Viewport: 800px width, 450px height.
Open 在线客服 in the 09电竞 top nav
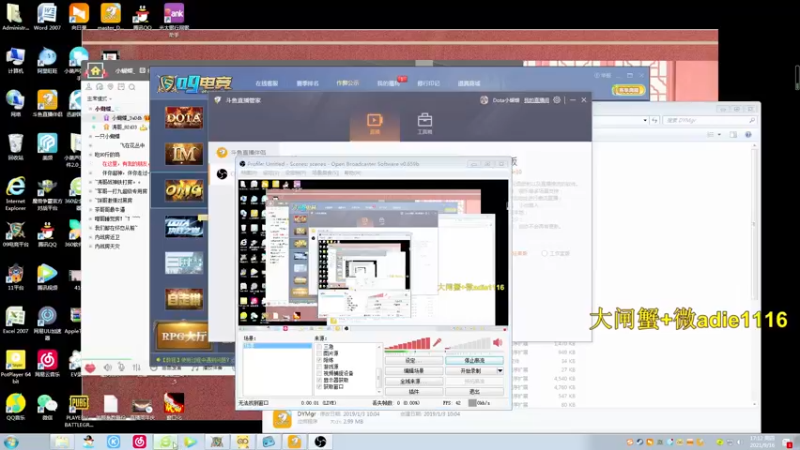(x=266, y=83)
